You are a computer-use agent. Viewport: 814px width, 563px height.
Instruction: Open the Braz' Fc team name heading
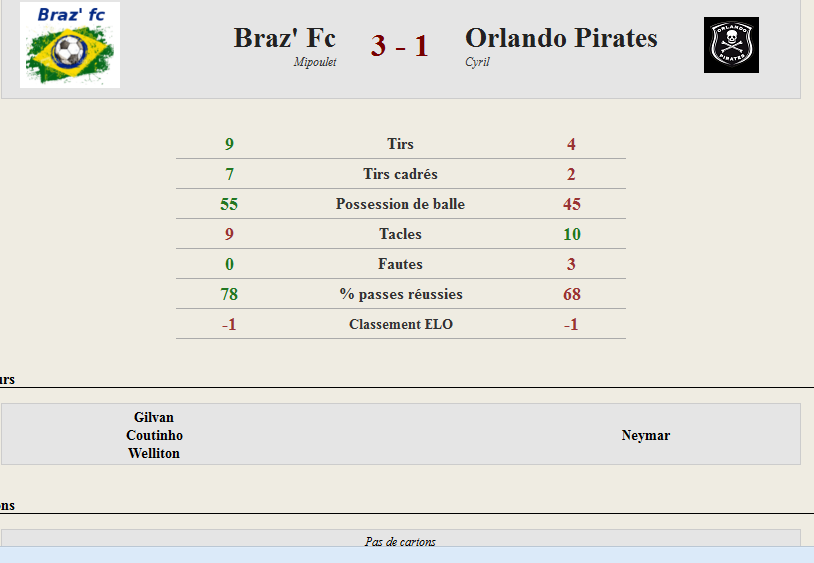tap(284, 38)
